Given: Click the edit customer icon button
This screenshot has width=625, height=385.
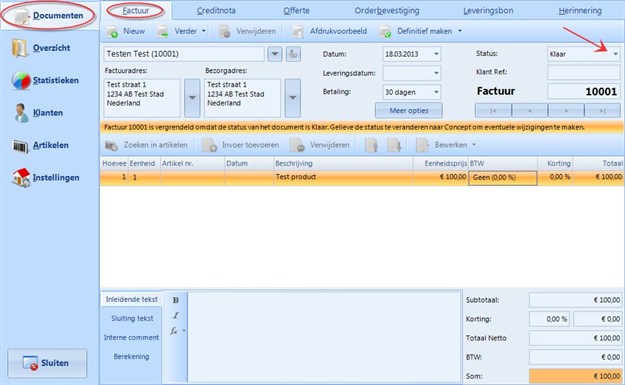Looking at the screenshot, I should click(293, 54).
